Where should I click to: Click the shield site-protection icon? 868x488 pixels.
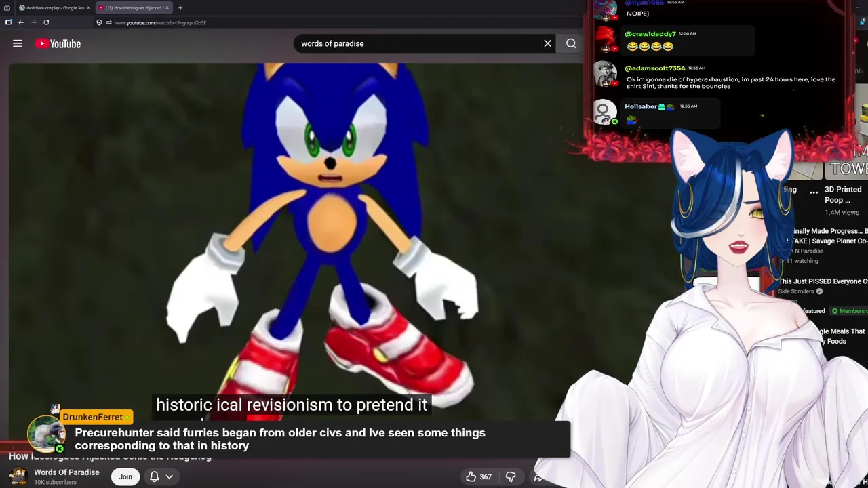click(x=99, y=22)
